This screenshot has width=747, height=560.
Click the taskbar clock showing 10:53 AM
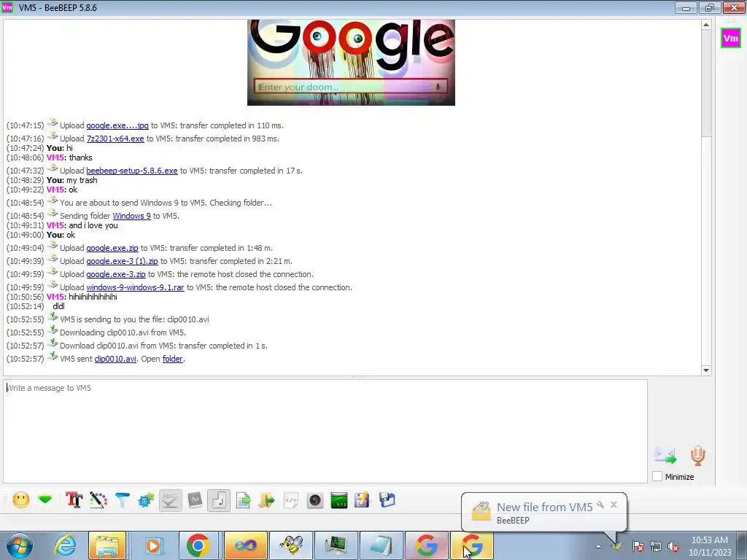tap(710, 546)
